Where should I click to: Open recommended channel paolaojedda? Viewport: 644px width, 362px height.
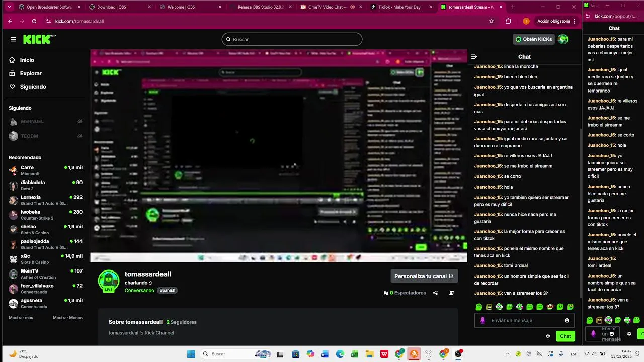pos(45,244)
